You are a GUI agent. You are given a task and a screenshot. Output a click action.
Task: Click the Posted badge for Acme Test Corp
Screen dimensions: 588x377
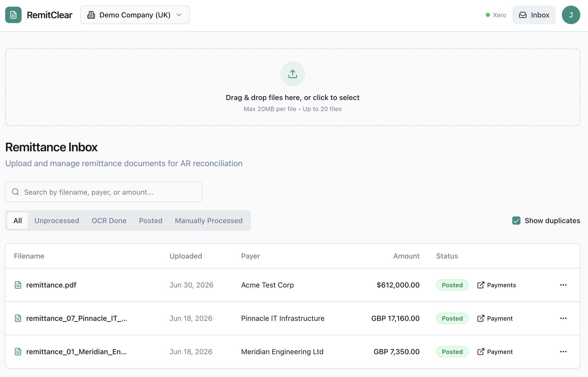[452, 285]
